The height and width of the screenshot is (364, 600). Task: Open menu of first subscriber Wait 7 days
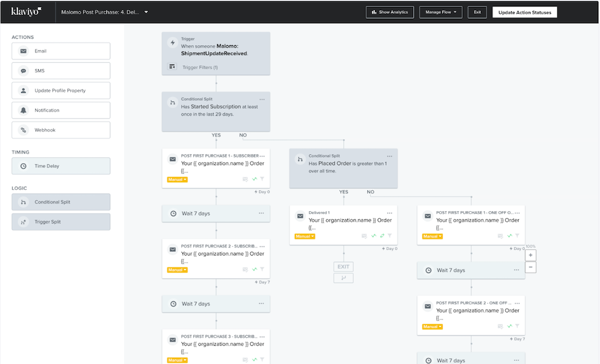(x=261, y=214)
